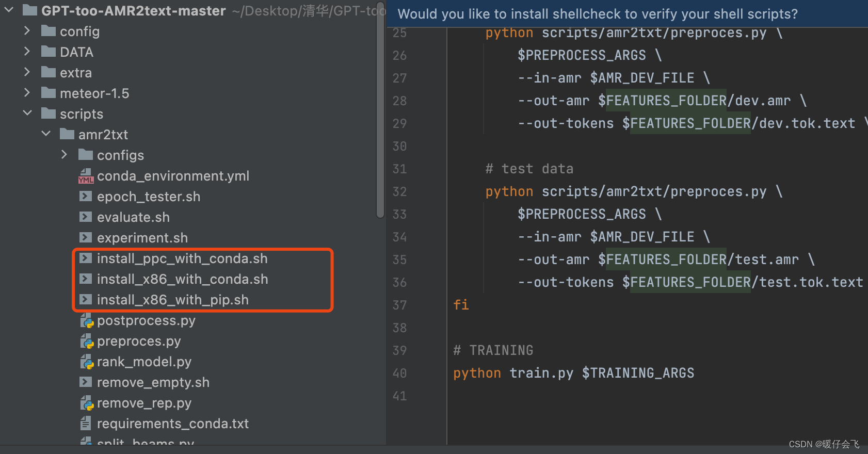Click the project tree vertical scrollbar

pos(380,110)
